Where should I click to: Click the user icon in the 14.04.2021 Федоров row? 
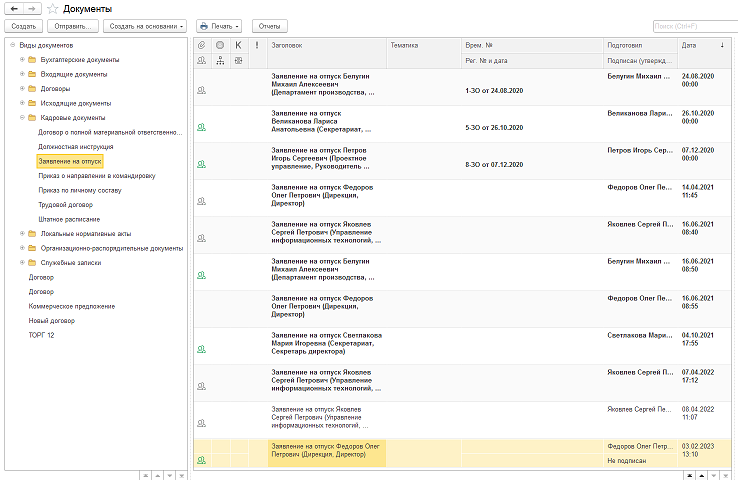pos(201,201)
